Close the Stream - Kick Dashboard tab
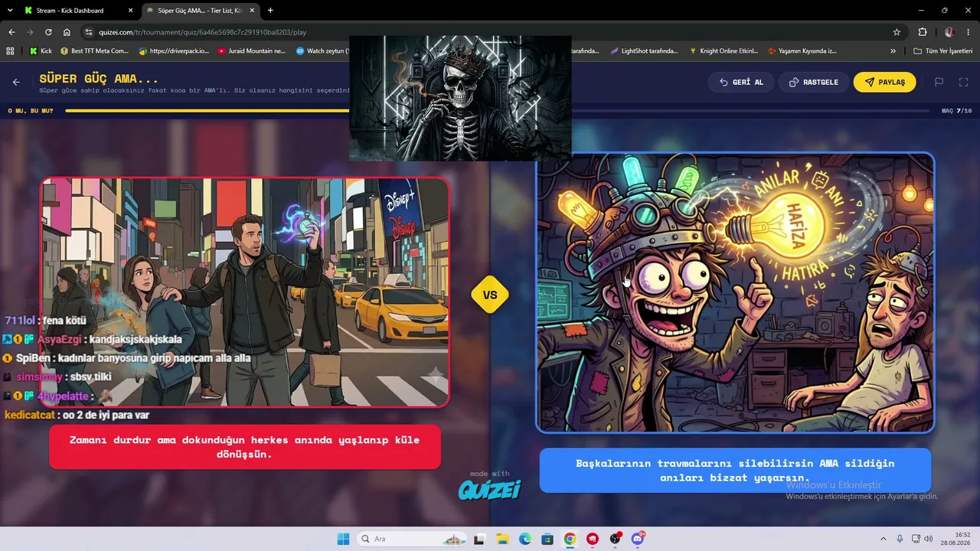The height and width of the screenshot is (551, 980). [130, 11]
